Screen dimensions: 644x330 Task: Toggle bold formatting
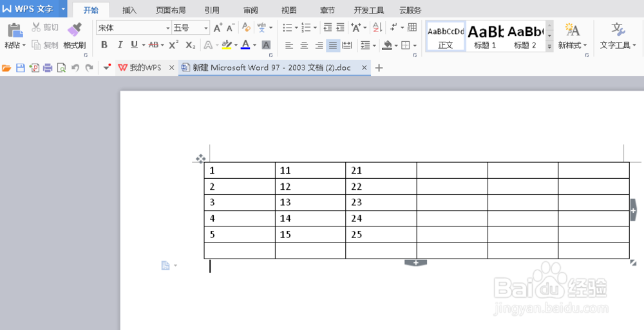104,45
